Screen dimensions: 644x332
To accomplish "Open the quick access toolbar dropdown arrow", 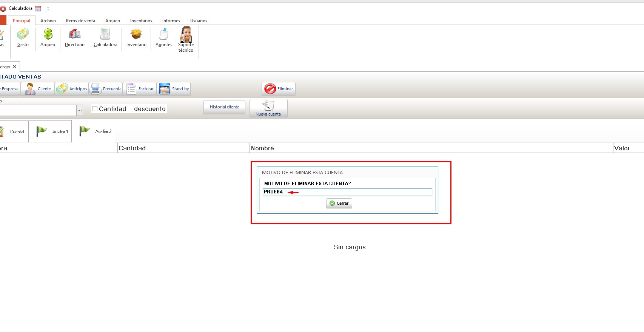I will point(48,9).
